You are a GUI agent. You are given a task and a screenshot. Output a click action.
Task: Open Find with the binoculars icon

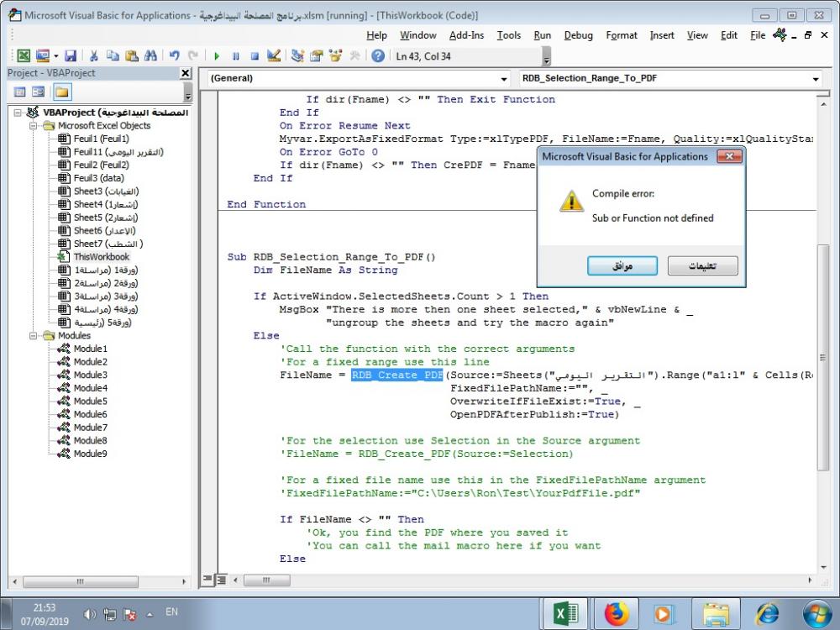click(150, 55)
